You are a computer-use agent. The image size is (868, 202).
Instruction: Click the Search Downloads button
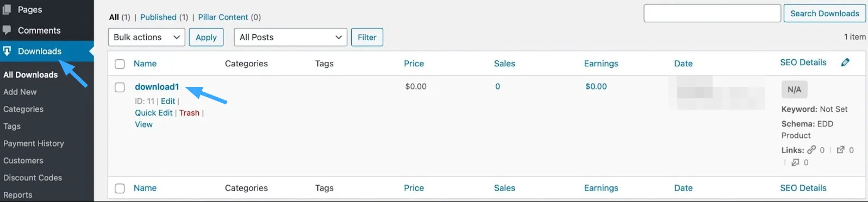click(x=825, y=14)
